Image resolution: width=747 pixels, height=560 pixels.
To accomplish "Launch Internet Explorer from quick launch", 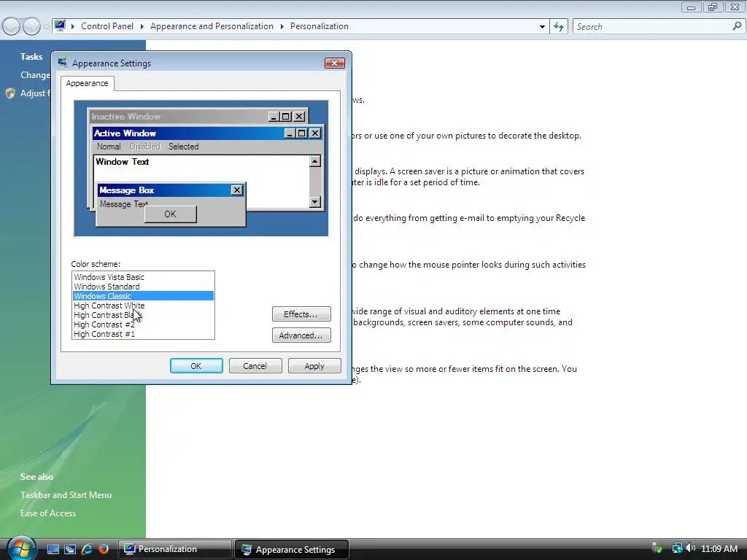I will [87, 549].
